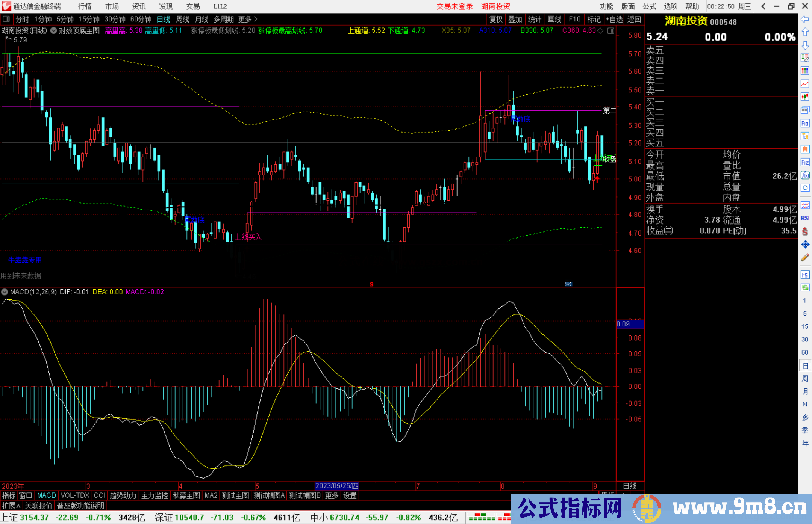Toggle the small panel icon beside C360 value
This screenshot has width=812, height=524.
pos(611,31)
